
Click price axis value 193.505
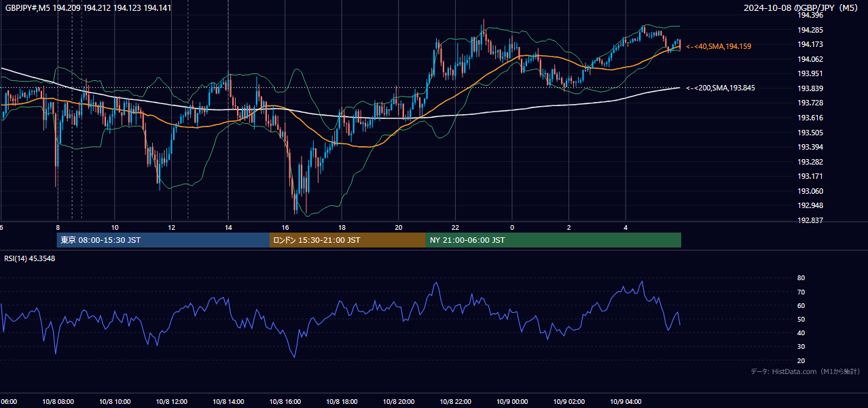(810, 133)
